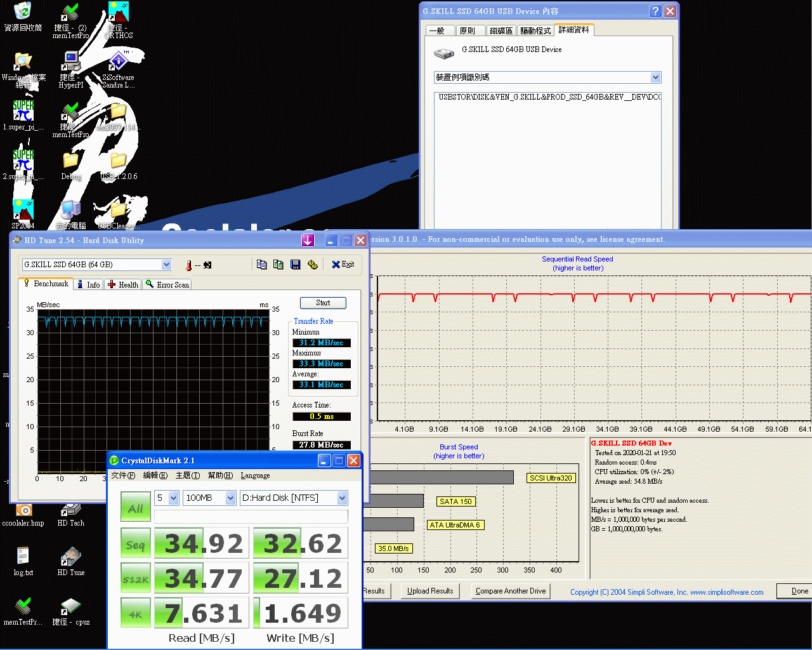Click the help question-mark button in device properties

point(655,11)
